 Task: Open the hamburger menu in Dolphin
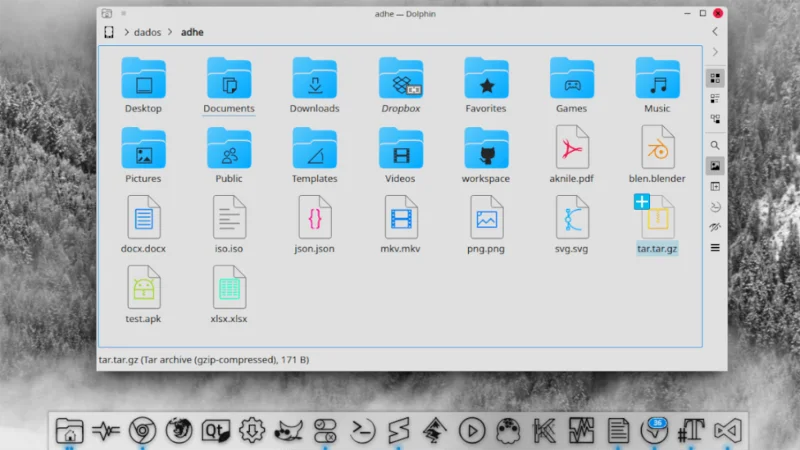pos(715,248)
